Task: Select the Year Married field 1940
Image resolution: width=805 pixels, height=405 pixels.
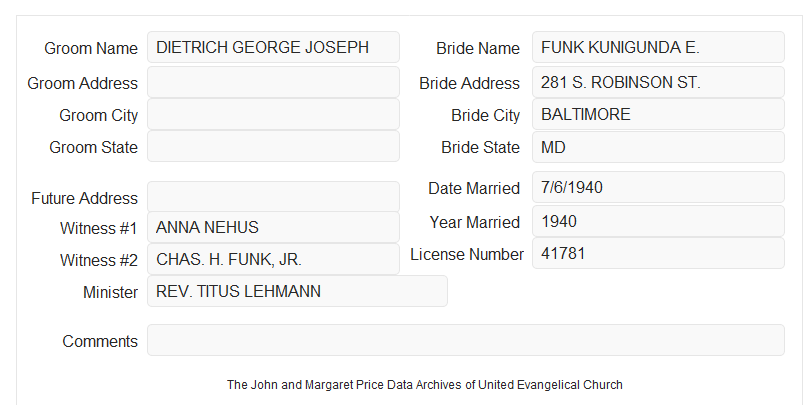Action: click(x=658, y=221)
